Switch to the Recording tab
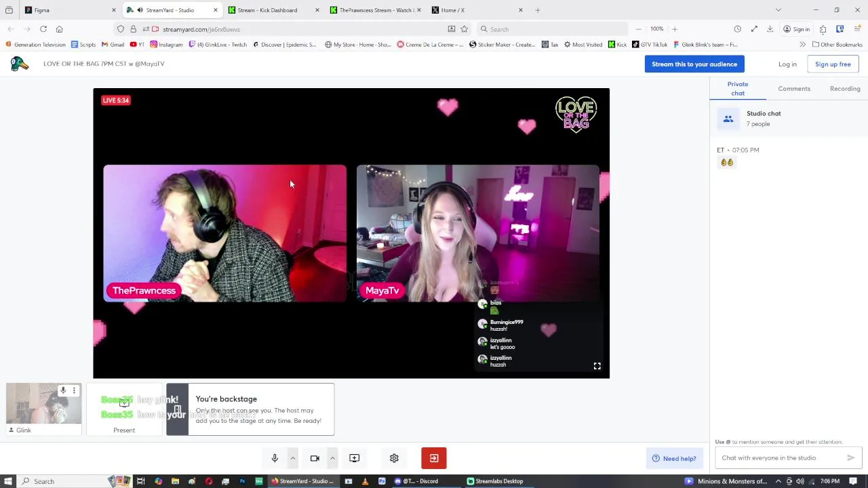 click(x=845, y=89)
